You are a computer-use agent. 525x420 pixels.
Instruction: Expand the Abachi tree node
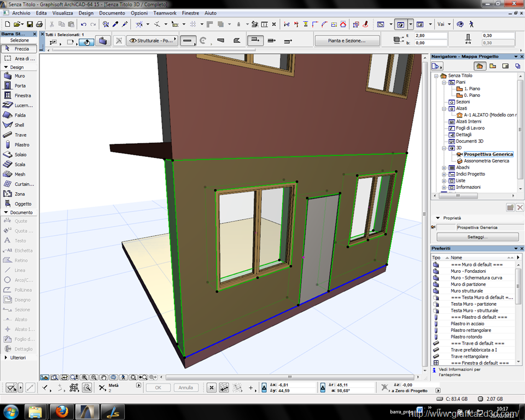pos(445,167)
